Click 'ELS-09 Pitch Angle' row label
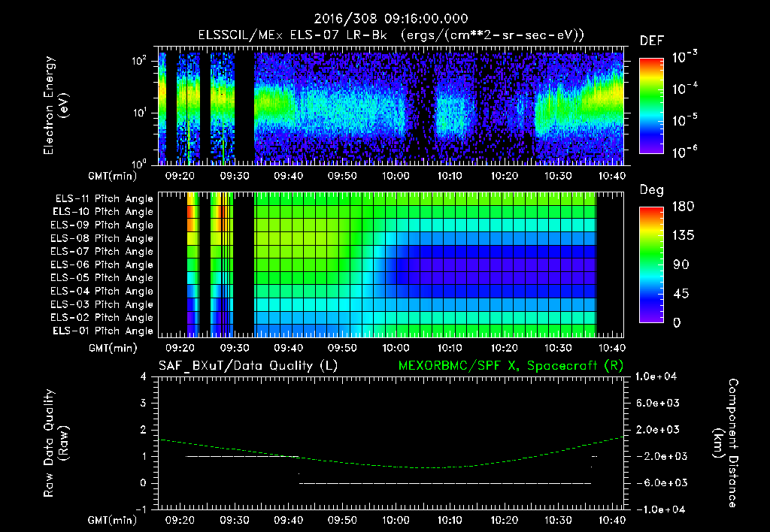 [102, 225]
